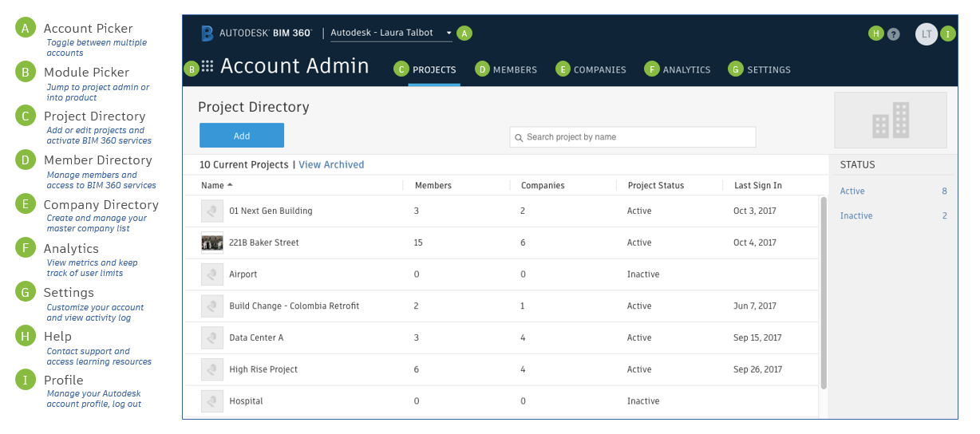Image resolution: width=980 pixels, height=434 pixels.
Task: Click 15 members of 221B Baker Street
Action: click(419, 243)
